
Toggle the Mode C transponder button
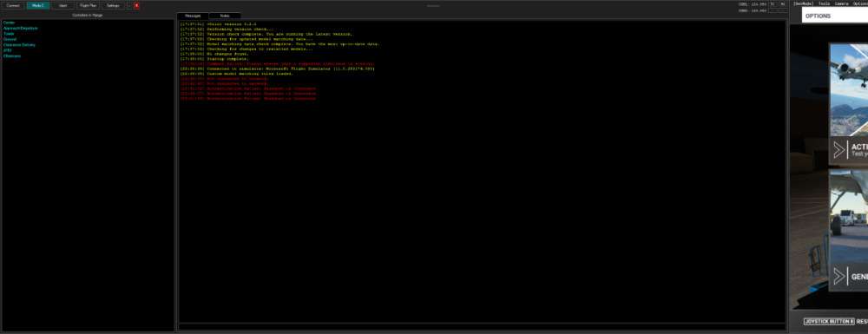pyautogui.click(x=37, y=5)
